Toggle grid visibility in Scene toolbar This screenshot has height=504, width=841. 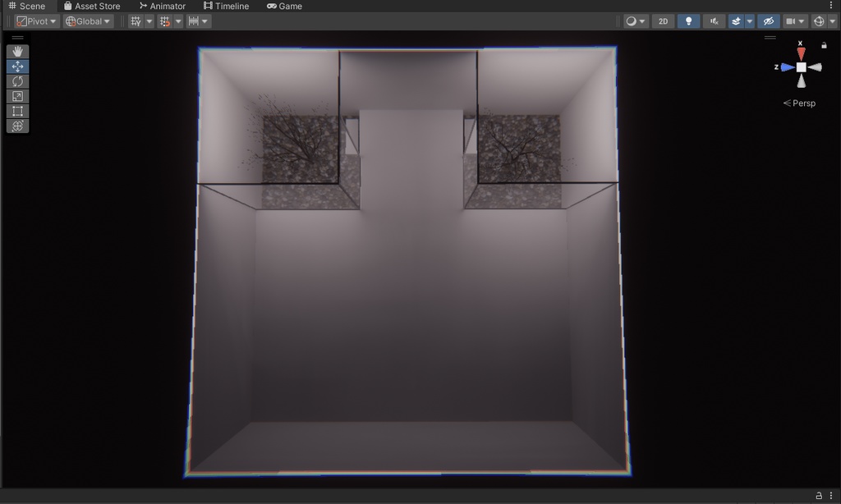tap(136, 21)
